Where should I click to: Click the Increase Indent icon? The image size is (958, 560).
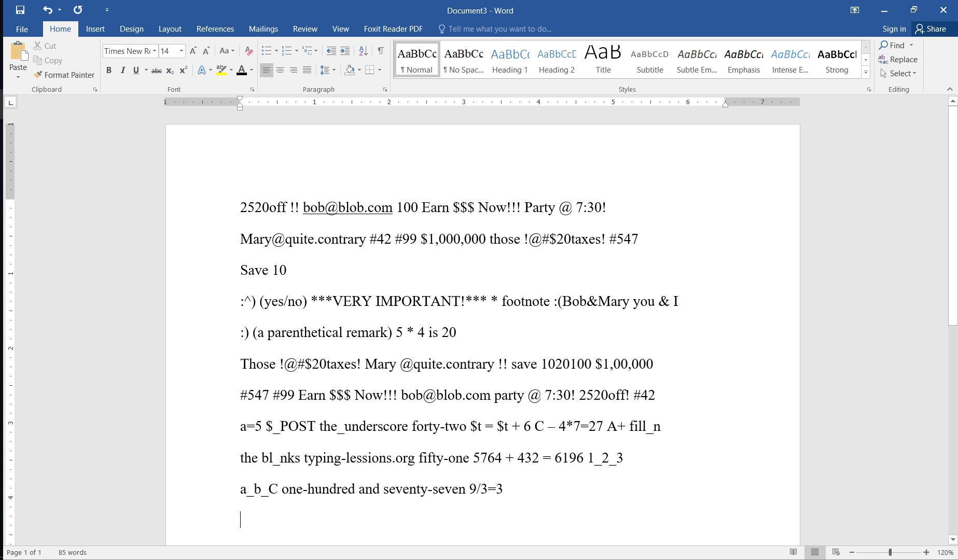344,51
